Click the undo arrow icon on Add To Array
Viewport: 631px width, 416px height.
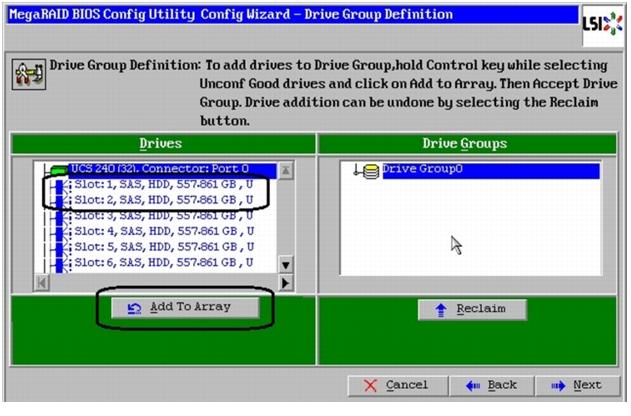[x=134, y=308]
